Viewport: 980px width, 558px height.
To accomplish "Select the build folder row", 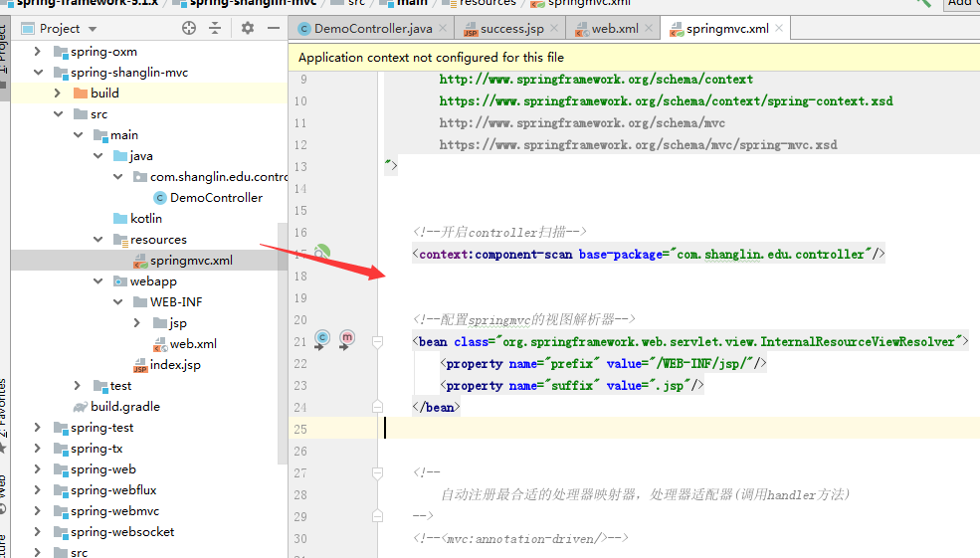I will [149, 93].
